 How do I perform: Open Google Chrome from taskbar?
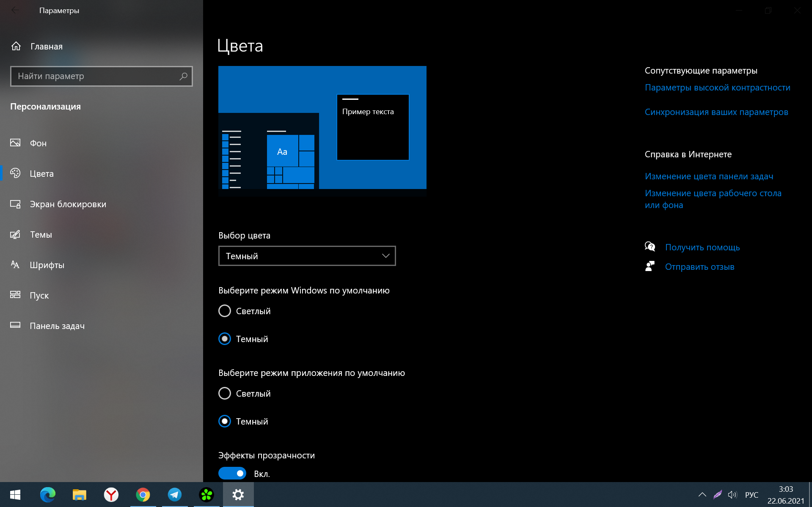pyautogui.click(x=143, y=495)
